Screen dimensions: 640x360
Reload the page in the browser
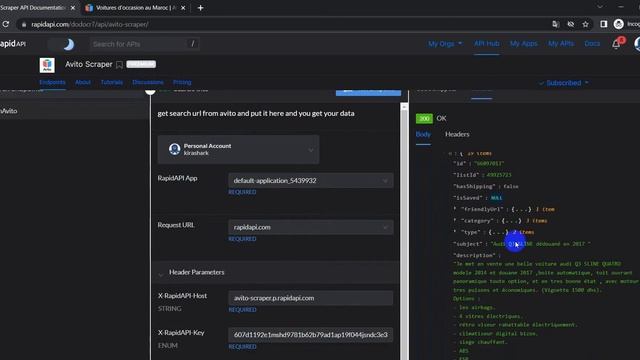(6, 24)
